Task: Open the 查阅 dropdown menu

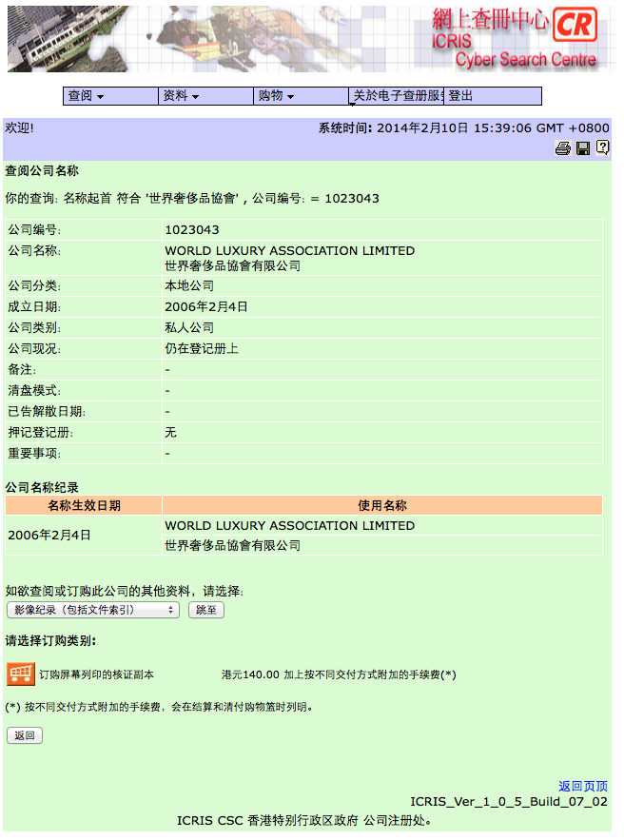Action: click(x=110, y=96)
